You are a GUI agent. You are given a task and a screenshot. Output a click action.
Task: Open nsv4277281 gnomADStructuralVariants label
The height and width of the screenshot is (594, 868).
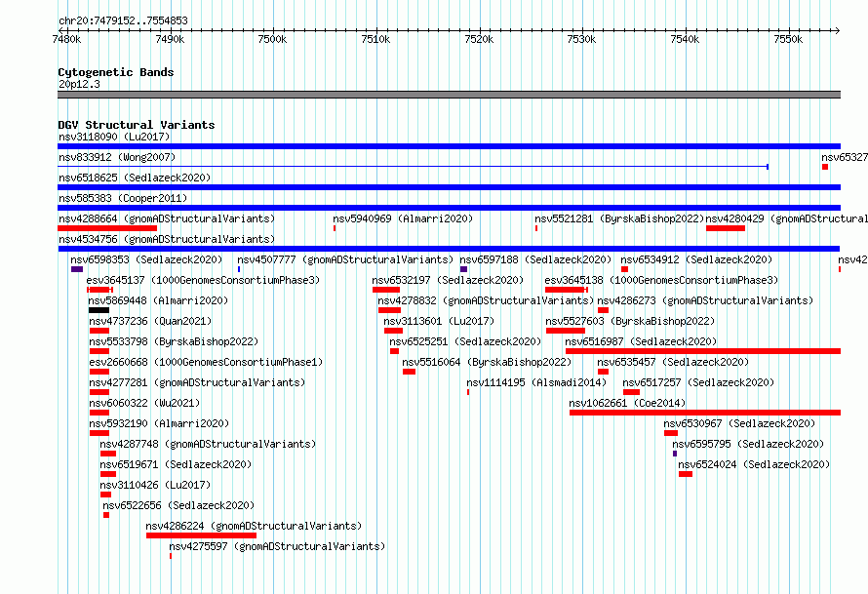(197, 382)
